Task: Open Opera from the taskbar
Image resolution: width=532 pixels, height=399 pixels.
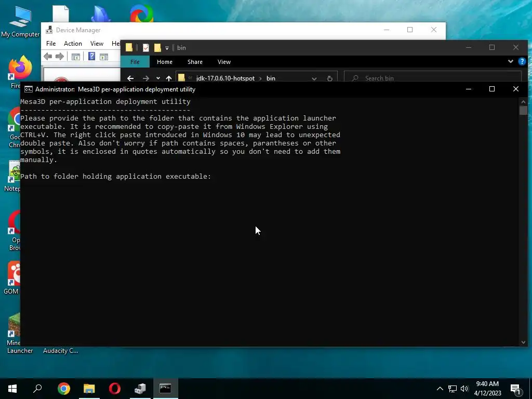Action: tap(115, 389)
